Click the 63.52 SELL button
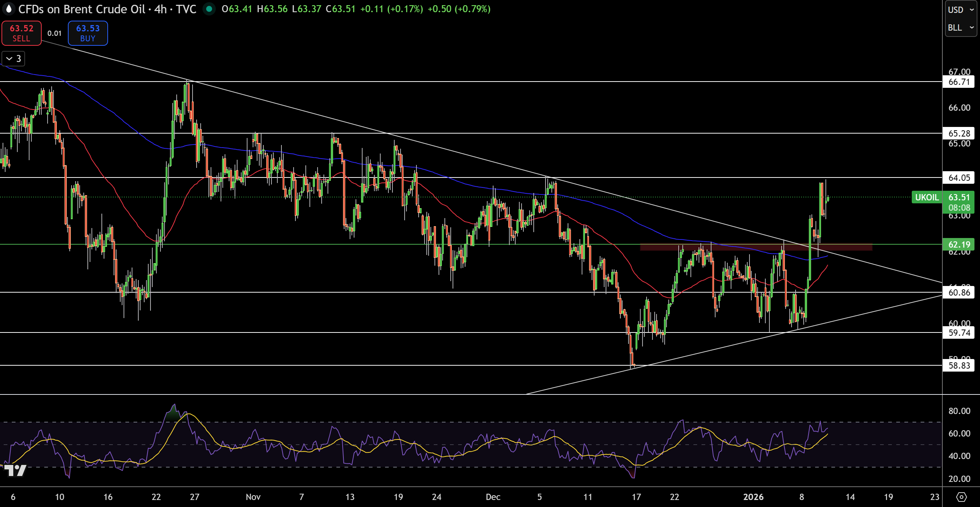The image size is (980, 507). pos(22,33)
